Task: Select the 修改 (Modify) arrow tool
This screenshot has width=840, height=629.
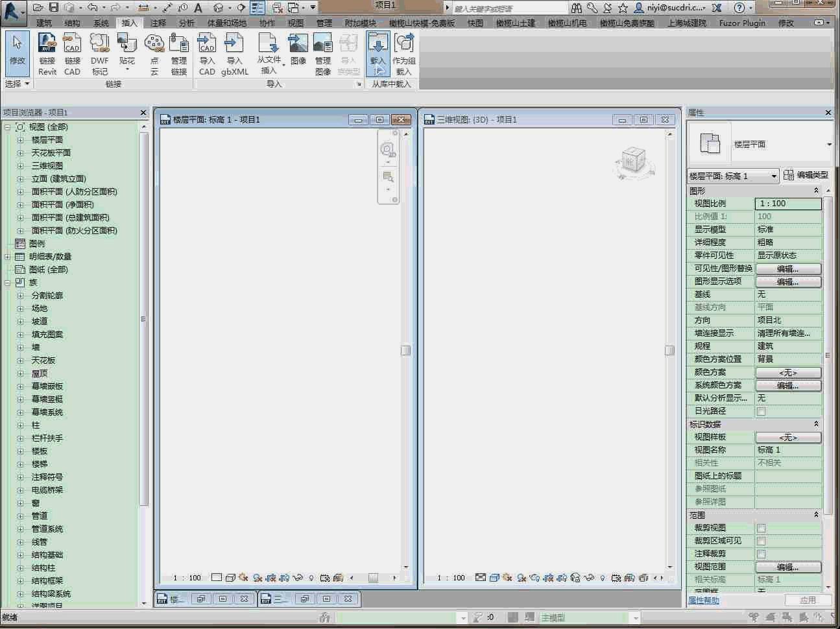Action: pos(17,53)
